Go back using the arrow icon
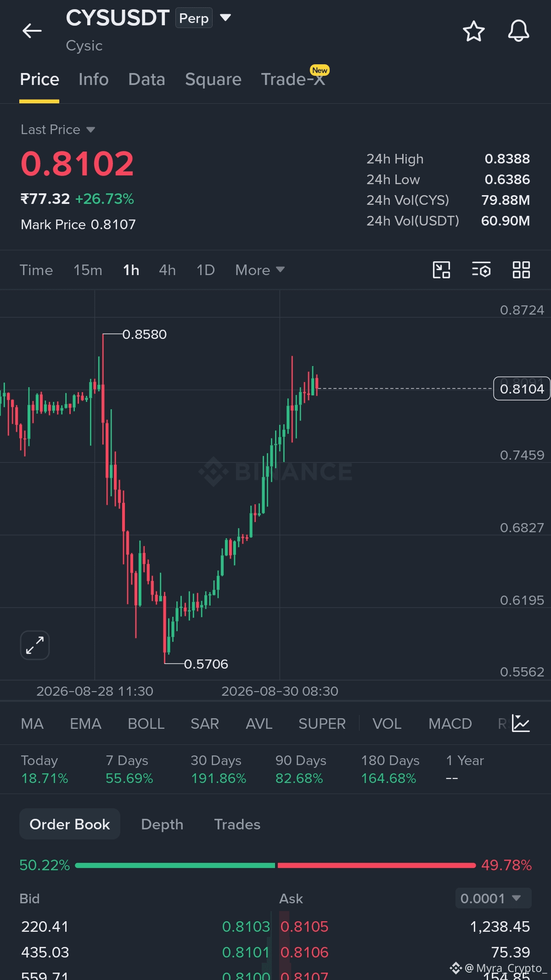Viewport: 551px width, 980px height. pyautogui.click(x=32, y=31)
